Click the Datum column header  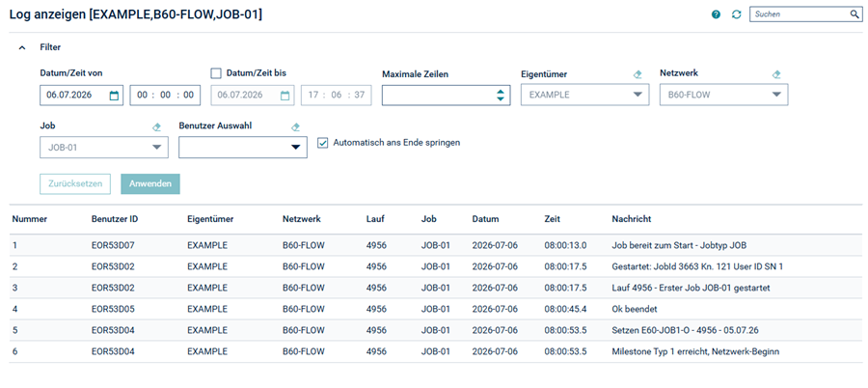click(485, 219)
